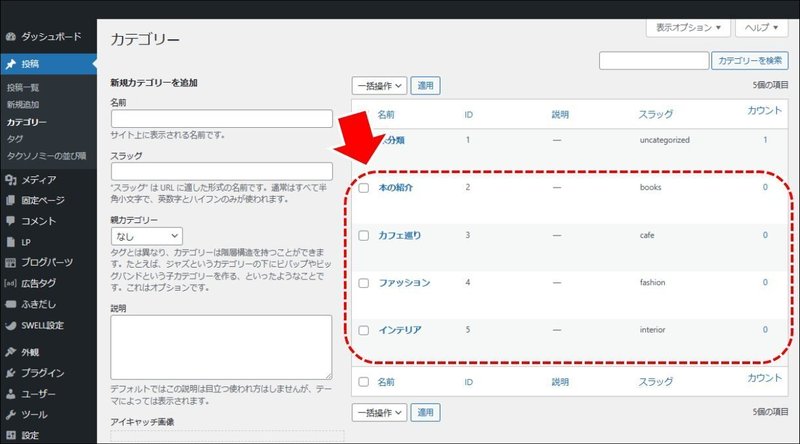Click the コメント speech bubble icon

coord(11,221)
